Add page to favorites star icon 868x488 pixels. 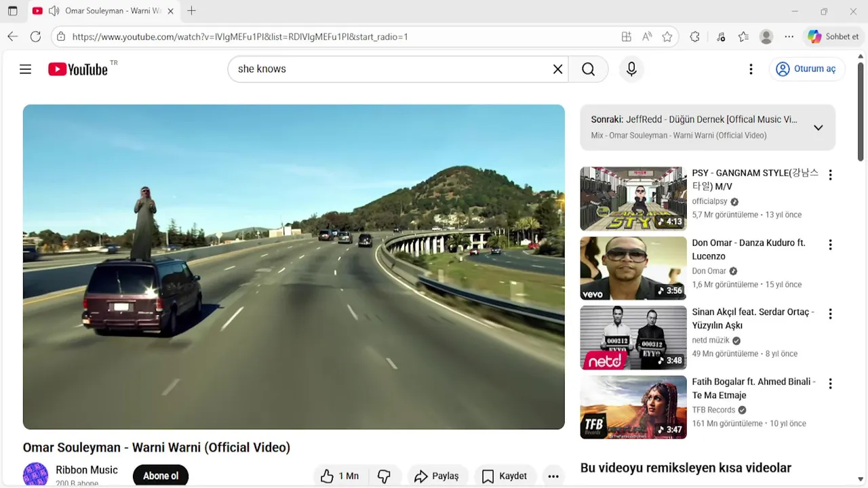click(667, 37)
